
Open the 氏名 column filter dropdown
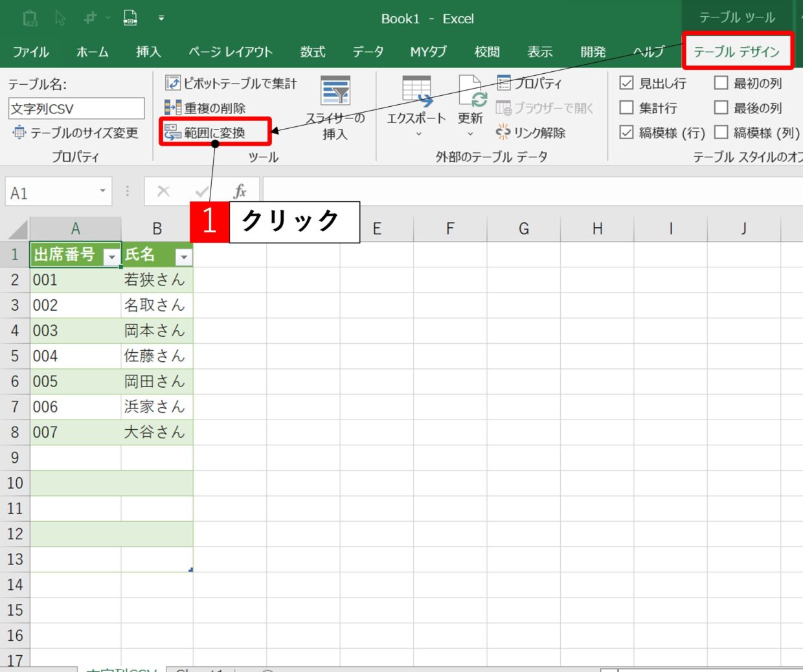[x=184, y=257]
